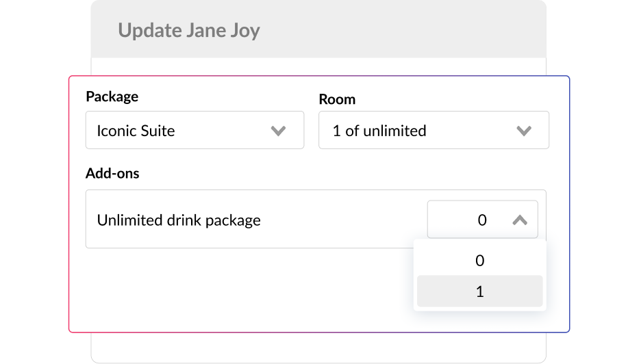Screen dimensions: 628x364
Task: Click the add-on row between name and quantity
Action: coord(342,220)
